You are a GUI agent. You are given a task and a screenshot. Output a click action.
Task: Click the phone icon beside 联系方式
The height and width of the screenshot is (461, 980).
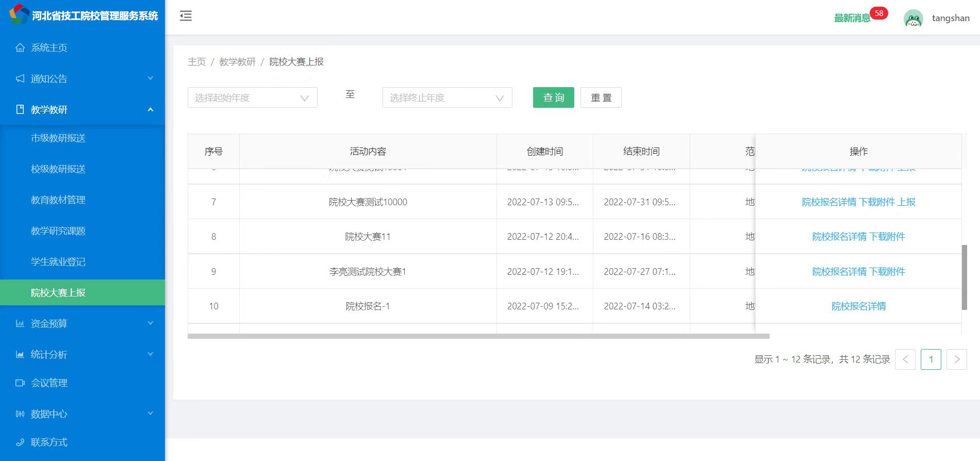point(20,442)
